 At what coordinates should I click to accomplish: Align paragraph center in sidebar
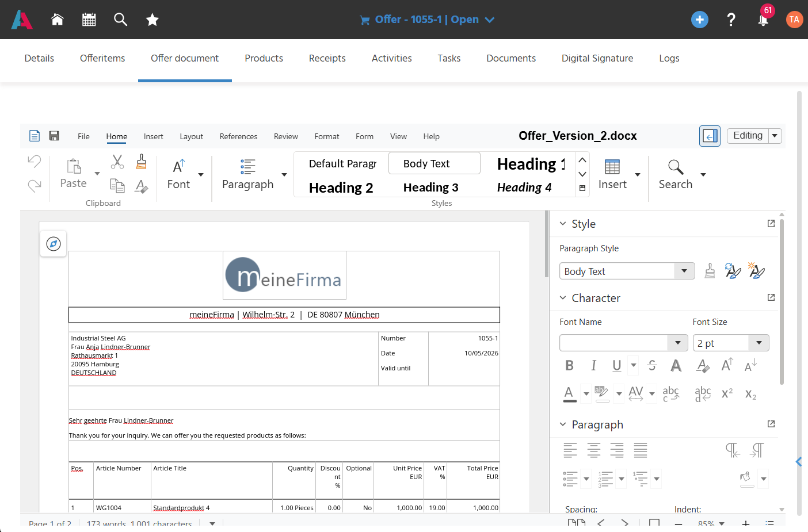593,450
